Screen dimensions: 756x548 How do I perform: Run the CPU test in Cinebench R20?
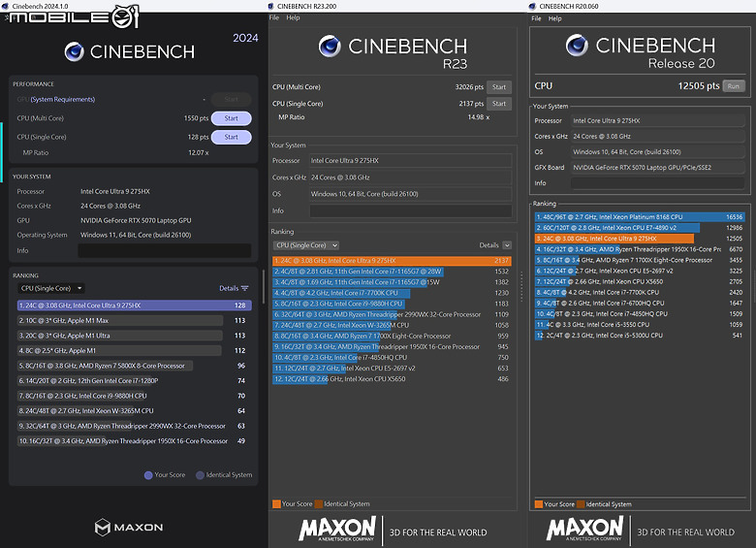[734, 86]
